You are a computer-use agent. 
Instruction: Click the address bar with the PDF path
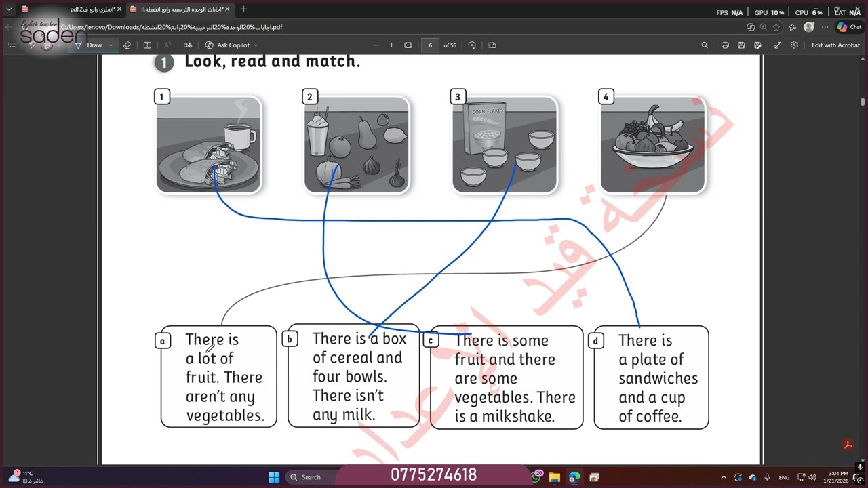407,27
